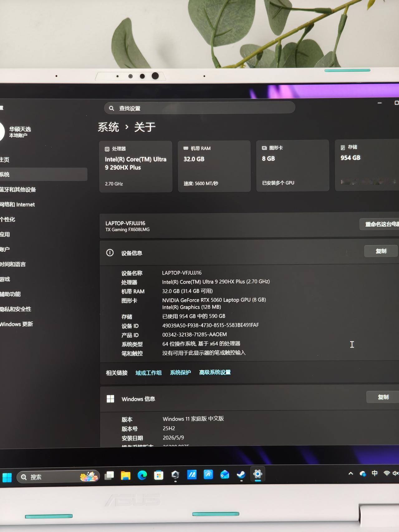Click the memory icon in 机带 RAM card

[186, 148]
